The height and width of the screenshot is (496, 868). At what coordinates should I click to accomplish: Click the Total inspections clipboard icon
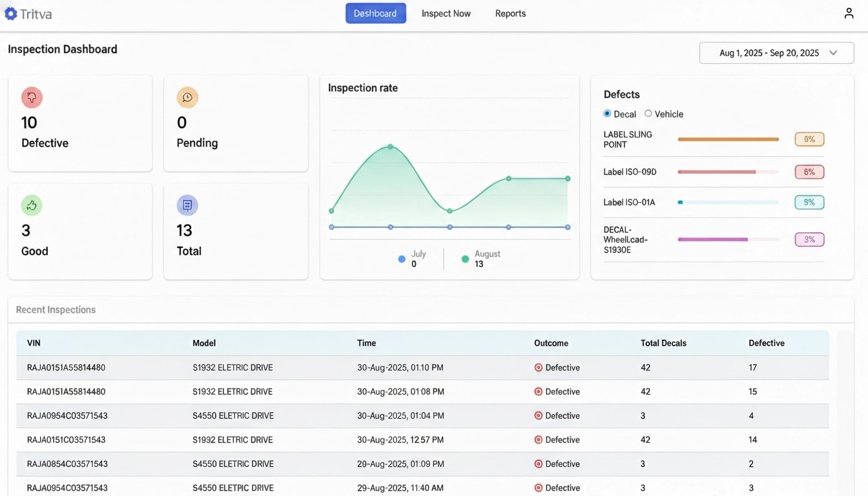[187, 205]
